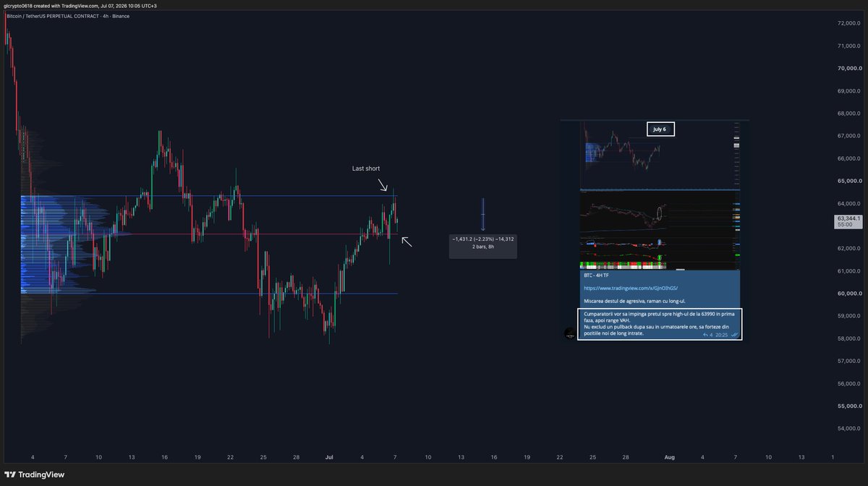
Task: Select the current price label 63,344.1
Action: [x=849, y=218]
